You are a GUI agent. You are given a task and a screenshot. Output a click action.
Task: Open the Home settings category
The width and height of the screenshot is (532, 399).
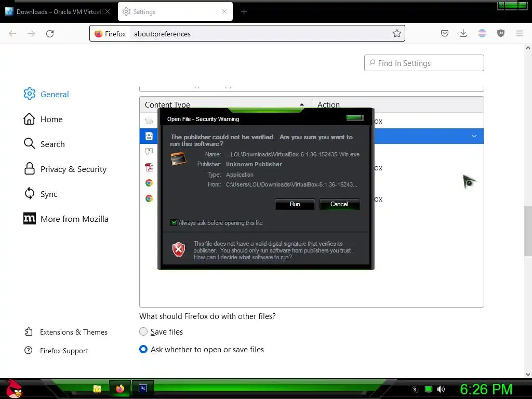coord(43,119)
